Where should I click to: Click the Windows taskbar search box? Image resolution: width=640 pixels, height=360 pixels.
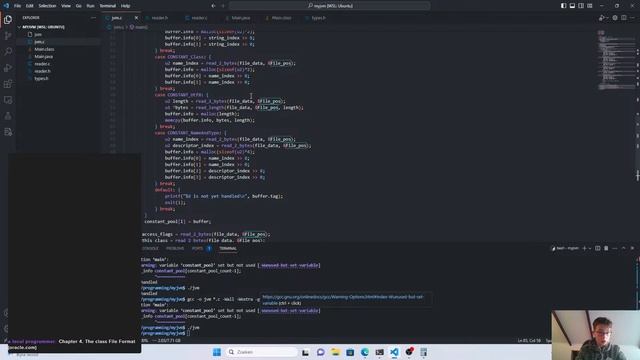(261, 352)
